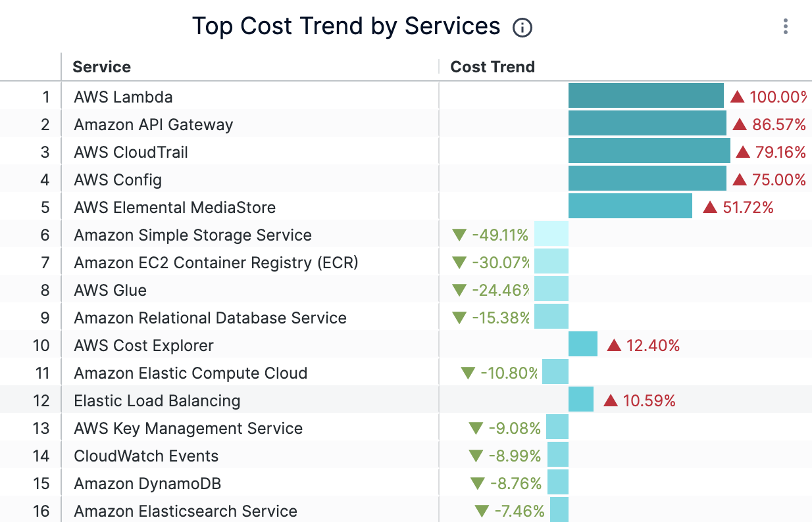Click the green down arrow for Amazon DynamoDB
Viewport: 812px width, 522px height.
[478, 484]
